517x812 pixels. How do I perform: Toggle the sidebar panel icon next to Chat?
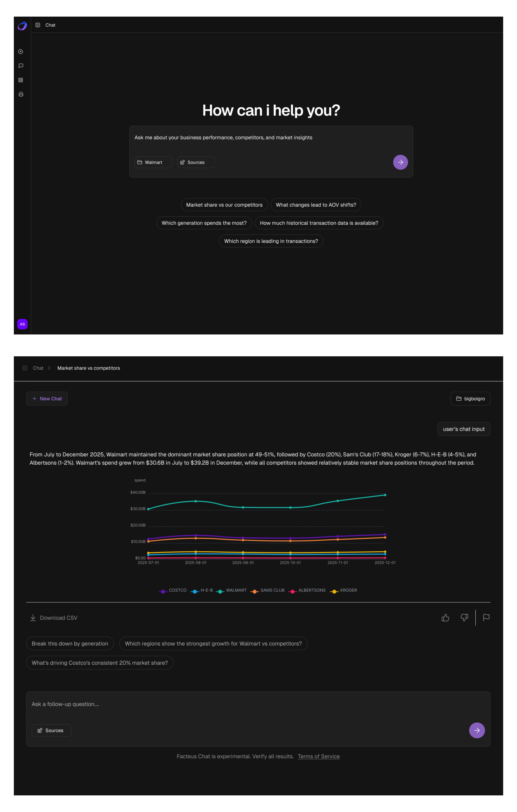tap(38, 25)
